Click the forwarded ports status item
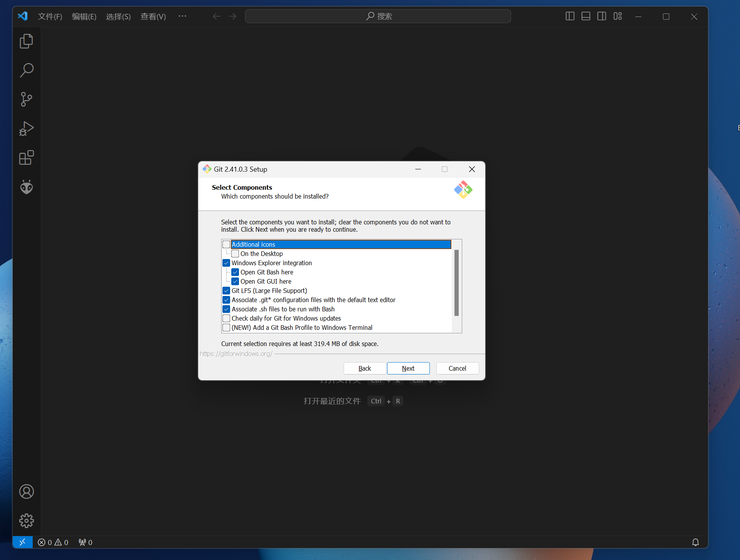The width and height of the screenshot is (740, 560). point(85,542)
